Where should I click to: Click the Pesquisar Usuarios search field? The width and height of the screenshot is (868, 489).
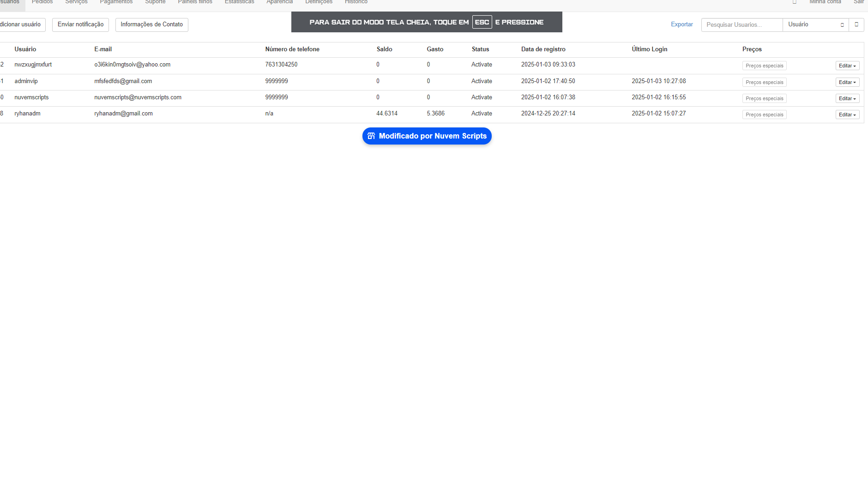tap(741, 24)
